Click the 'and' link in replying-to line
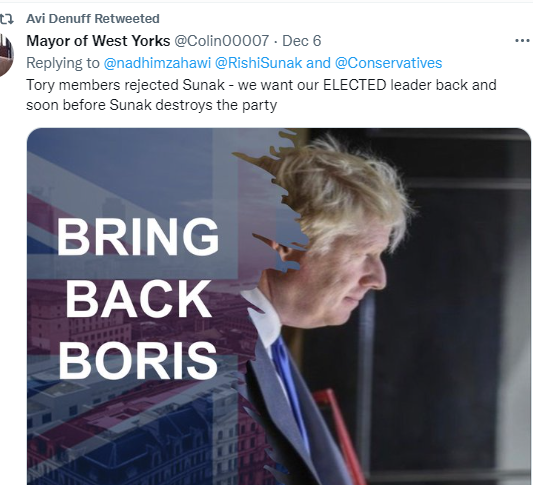 tap(318, 63)
